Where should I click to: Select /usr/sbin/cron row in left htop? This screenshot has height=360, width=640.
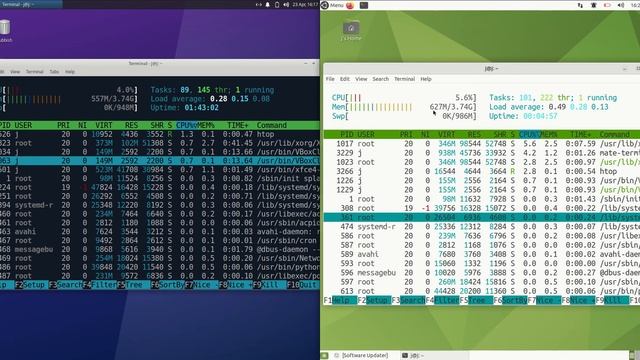coord(160,240)
